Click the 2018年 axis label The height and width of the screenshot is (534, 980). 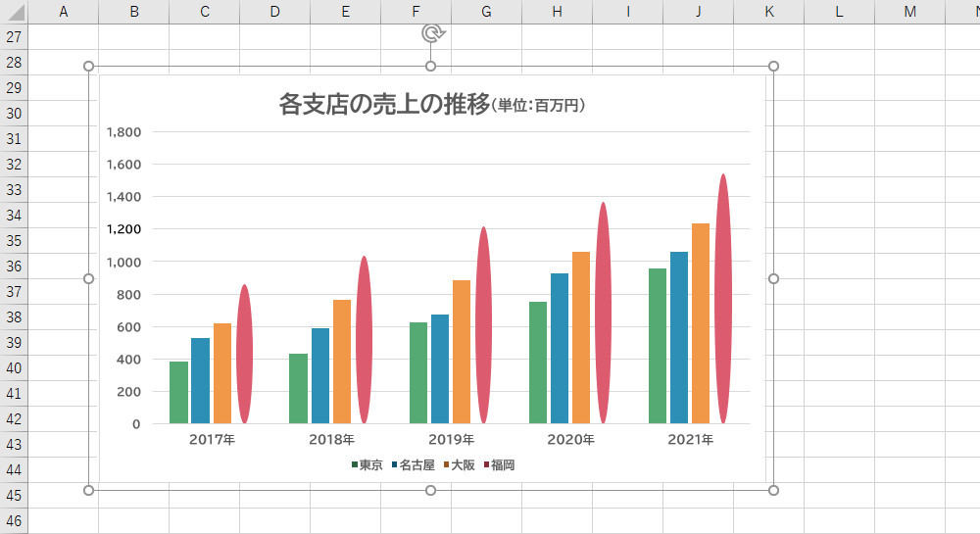click(x=332, y=440)
